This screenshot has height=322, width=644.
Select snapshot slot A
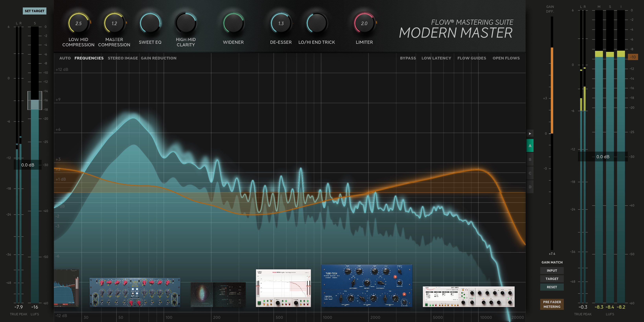[530, 145]
